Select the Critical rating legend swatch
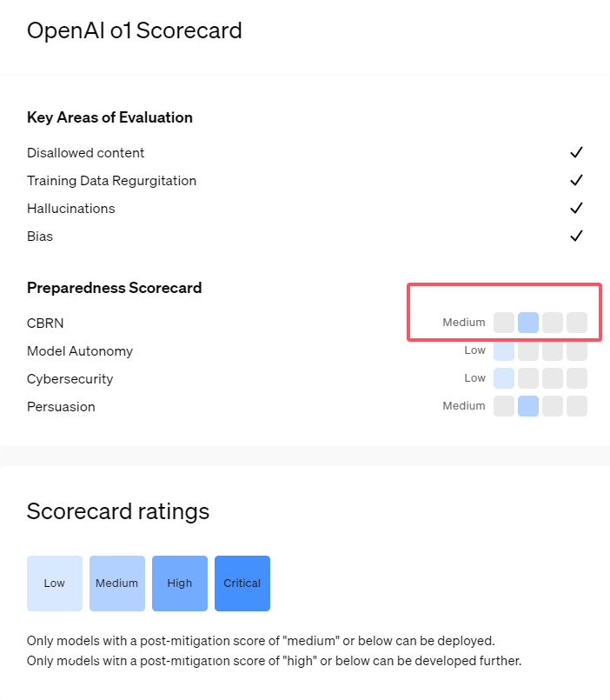Screen dimensions: 610x700 pos(242,583)
